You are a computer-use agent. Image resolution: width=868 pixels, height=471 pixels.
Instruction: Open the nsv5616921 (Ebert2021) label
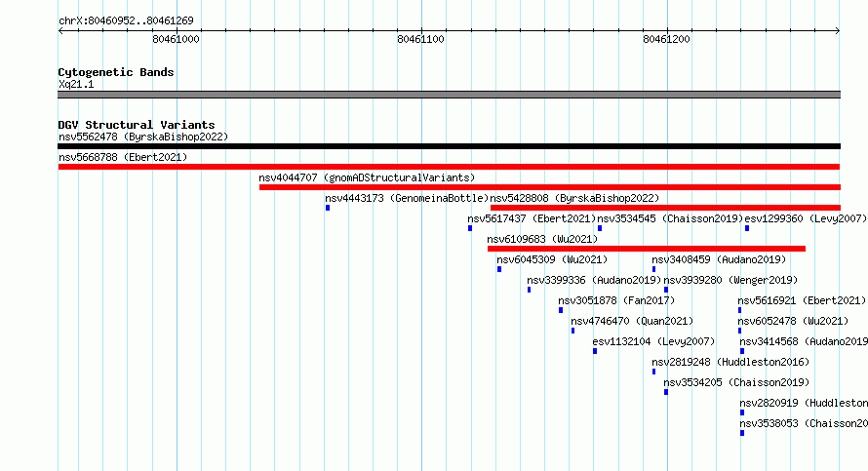click(802, 300)
